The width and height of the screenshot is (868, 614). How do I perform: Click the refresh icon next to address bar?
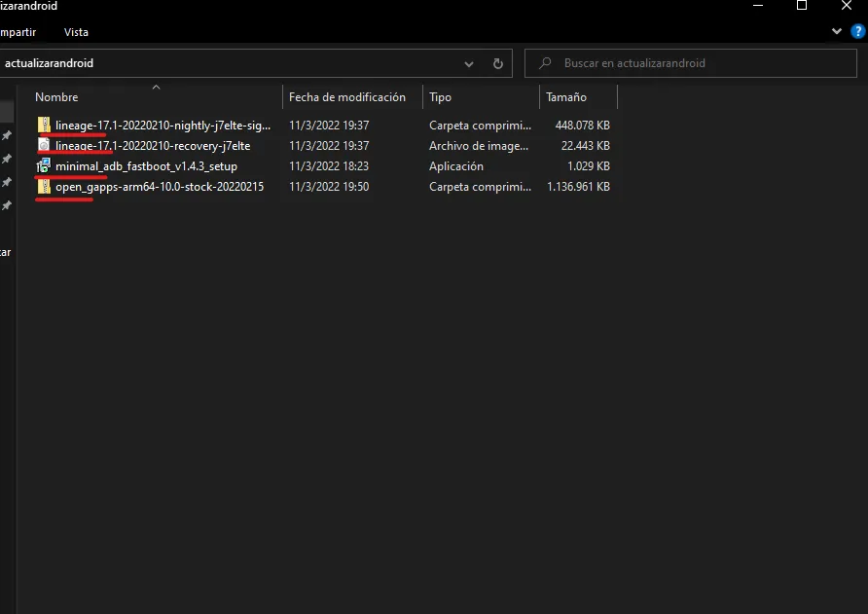(497, 62)
